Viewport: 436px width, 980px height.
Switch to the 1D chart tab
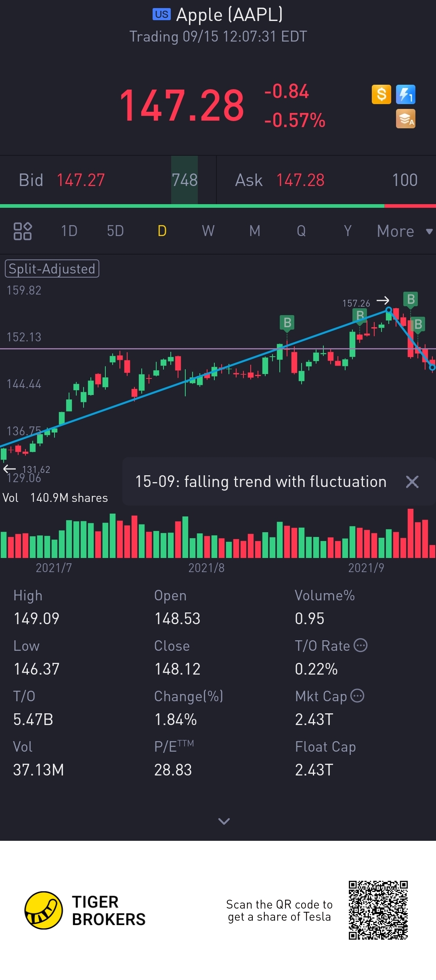(69, 231)
